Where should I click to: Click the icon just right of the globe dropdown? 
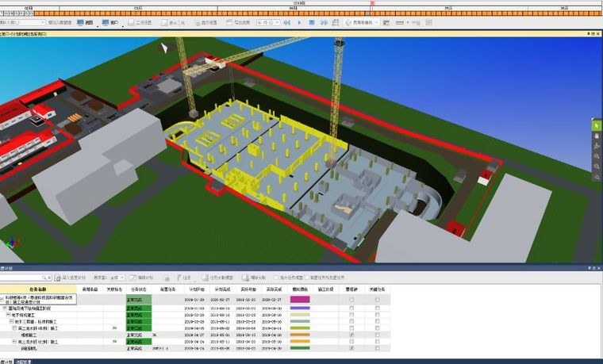click(386, 23)
